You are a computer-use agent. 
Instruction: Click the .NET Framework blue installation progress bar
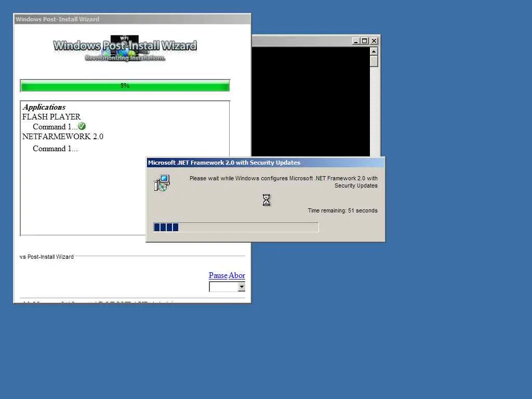tap(236, 227)
